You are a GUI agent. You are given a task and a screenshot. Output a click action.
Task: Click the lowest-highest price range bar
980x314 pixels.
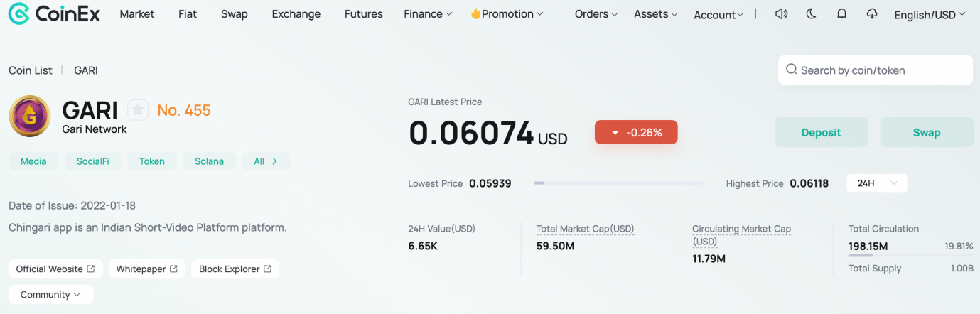click(618, 183)
